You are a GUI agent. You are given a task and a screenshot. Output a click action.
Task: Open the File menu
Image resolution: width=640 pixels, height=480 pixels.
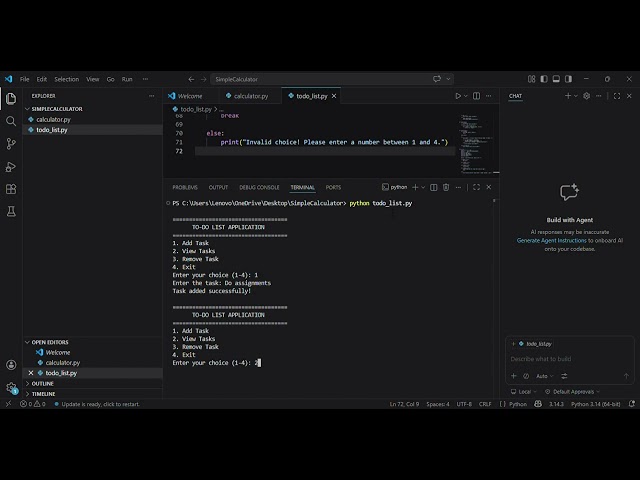pos(24,79)
